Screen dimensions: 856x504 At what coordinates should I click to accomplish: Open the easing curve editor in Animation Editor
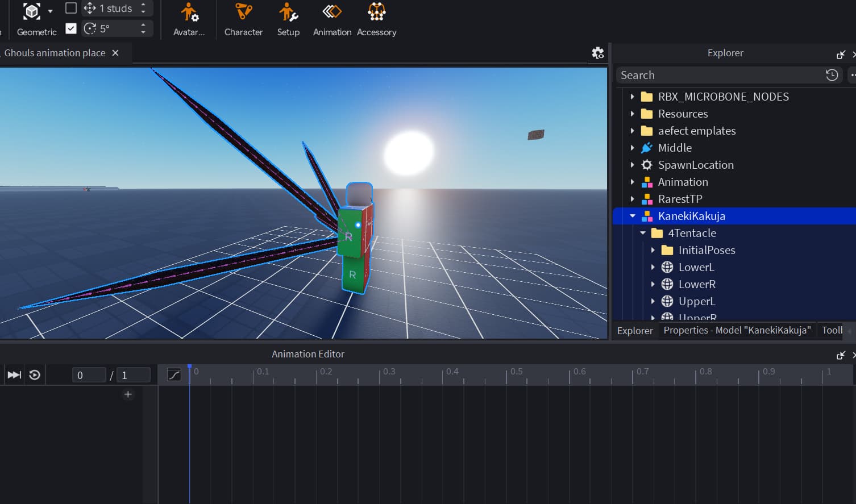[174, 374]
